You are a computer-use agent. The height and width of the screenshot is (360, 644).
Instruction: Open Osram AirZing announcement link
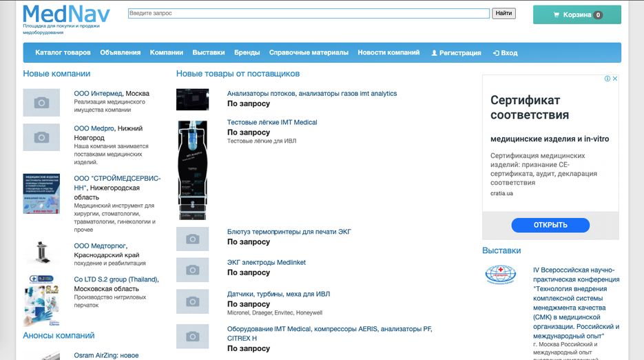coord(106,355)
